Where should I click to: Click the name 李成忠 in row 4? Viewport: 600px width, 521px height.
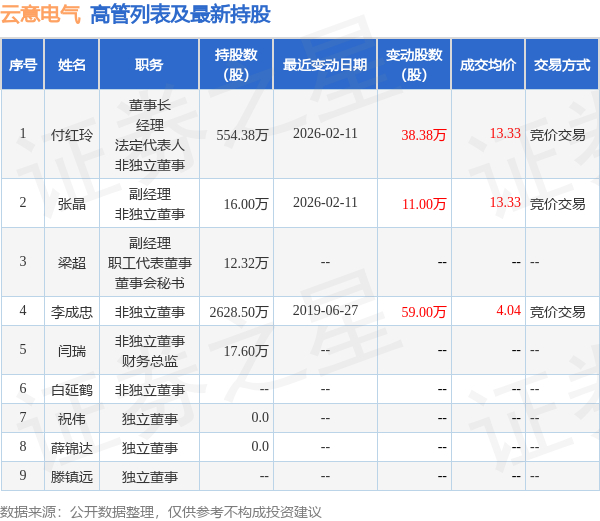point(72,312)
